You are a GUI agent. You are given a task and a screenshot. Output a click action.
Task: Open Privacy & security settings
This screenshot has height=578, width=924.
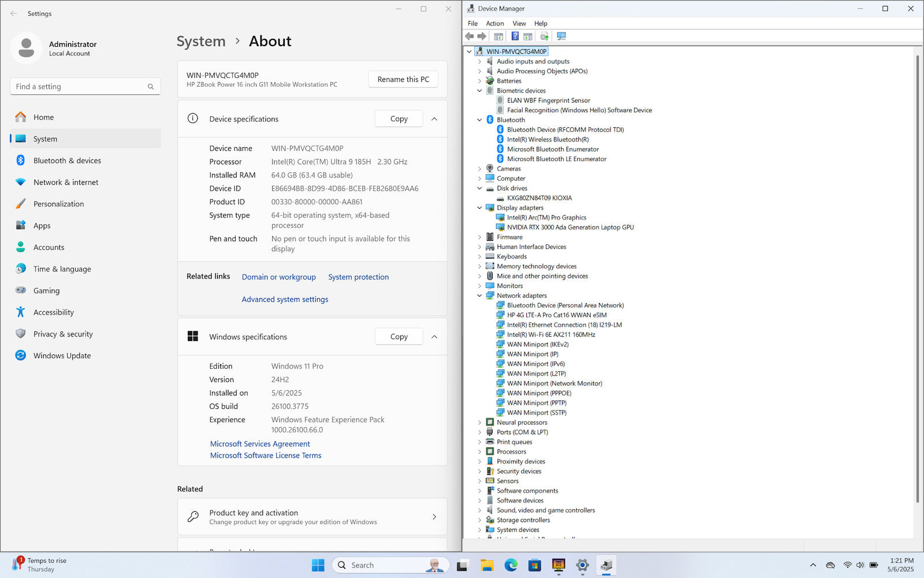pos(85,334)
